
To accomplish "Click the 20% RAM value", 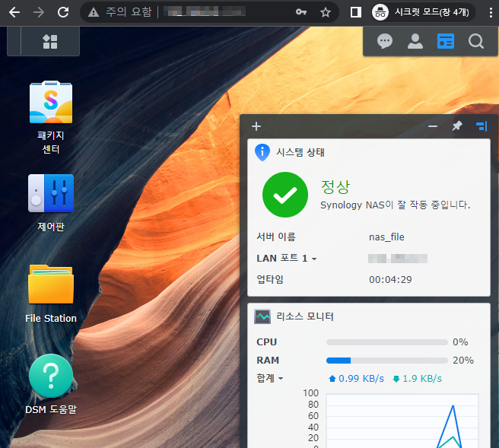I will (x=463, y=361).
